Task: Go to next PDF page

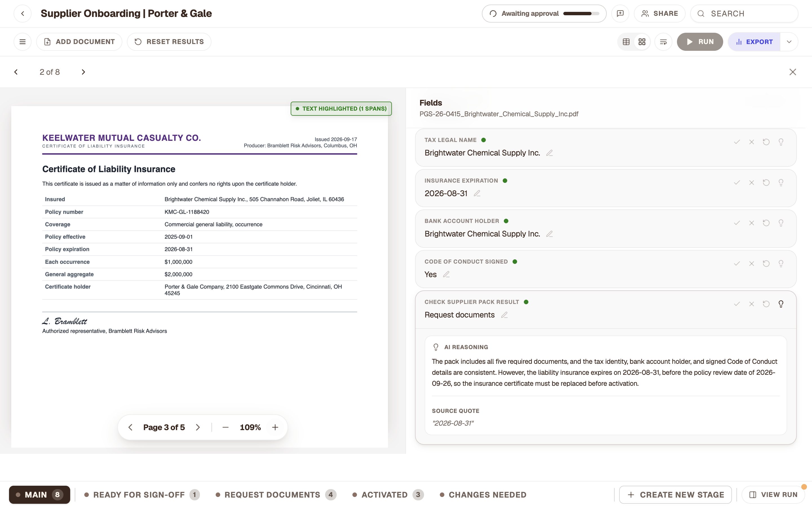Action: coord(198,427)
